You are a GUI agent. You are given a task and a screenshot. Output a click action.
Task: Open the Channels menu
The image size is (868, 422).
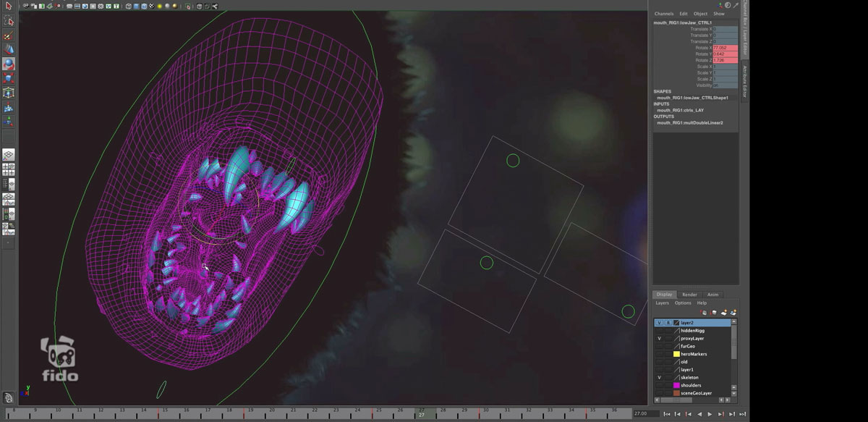(664, 14)
